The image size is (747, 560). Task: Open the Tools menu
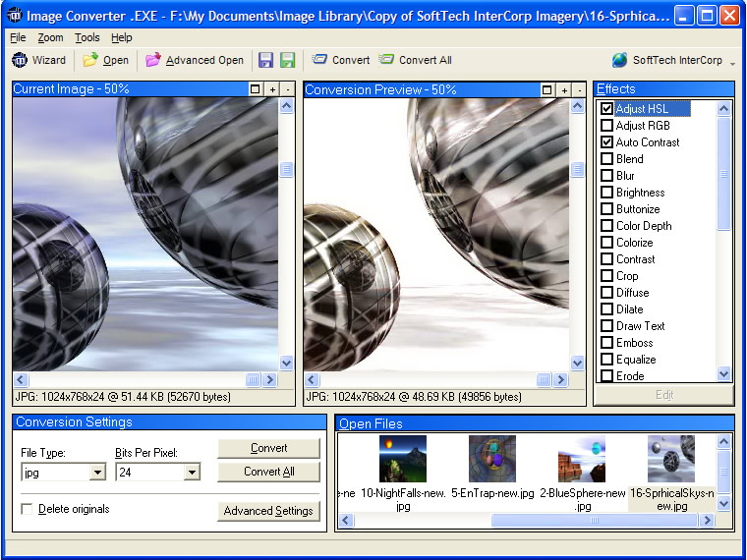(87, 37)
